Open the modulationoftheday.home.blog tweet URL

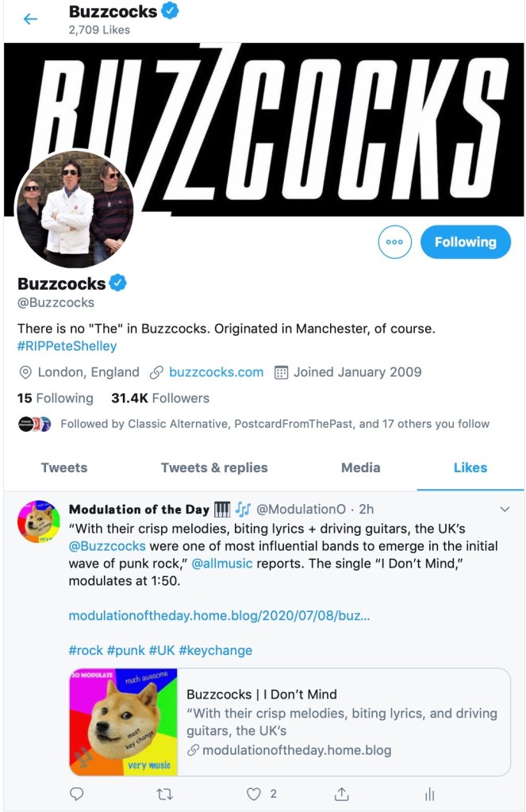click(x=219, y=615)
